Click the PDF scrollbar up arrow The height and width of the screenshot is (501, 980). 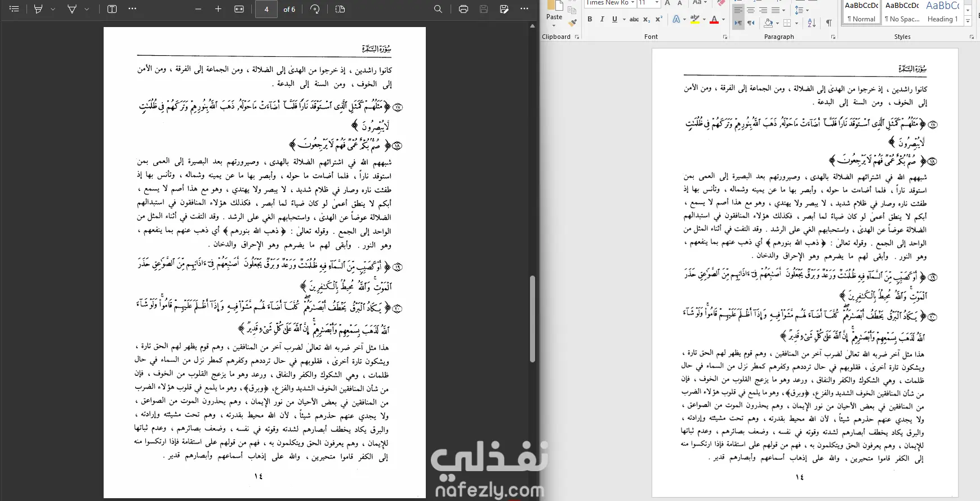pos(532,26)
